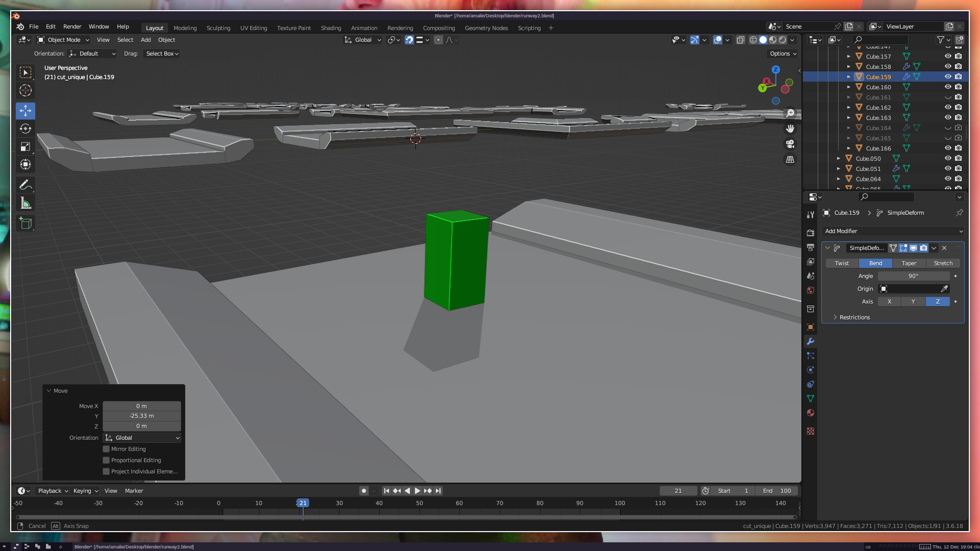Enable the Proportional Editing checkbox
The height and width of the screenshot is (551, 980).
tap(106, 460)
